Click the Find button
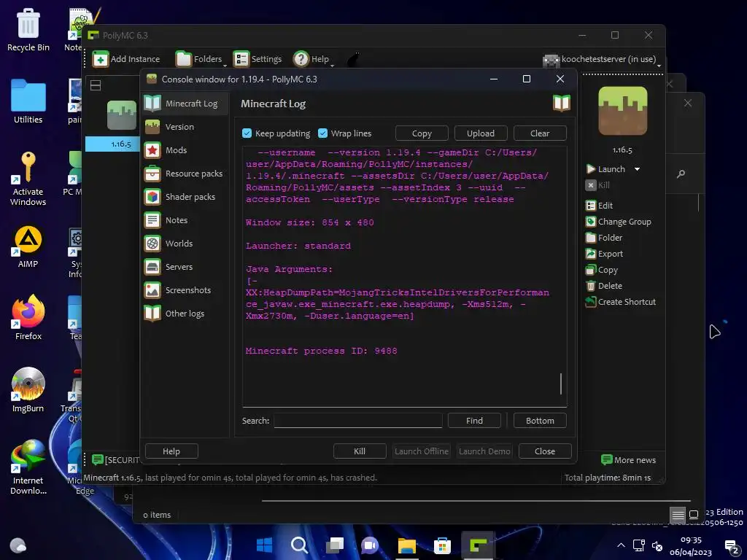 [474, 421]
